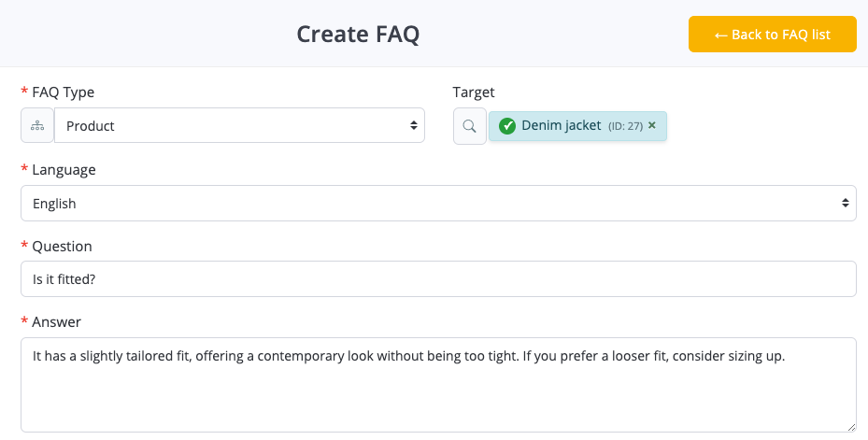The height and width of the screenshot is (440, 868).
Task: Click the Question field label
Action: pyautogui.click(x=62, y=246)
